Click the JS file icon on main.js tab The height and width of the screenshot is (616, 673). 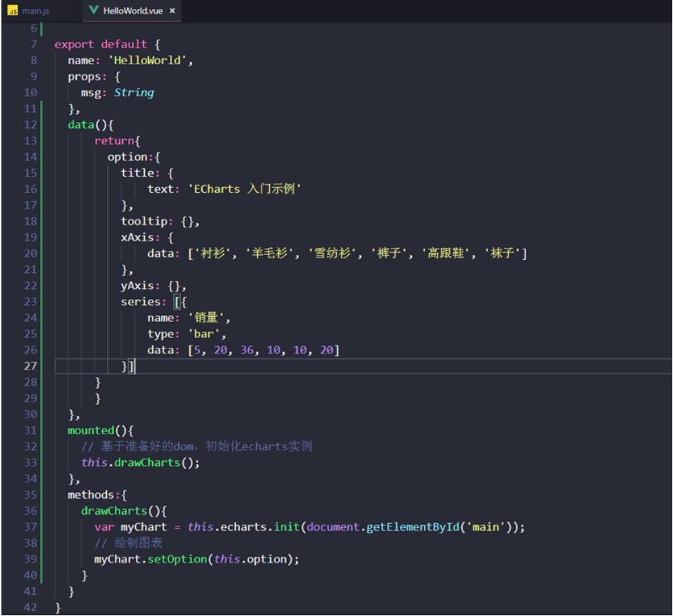[x=13, y=10]
